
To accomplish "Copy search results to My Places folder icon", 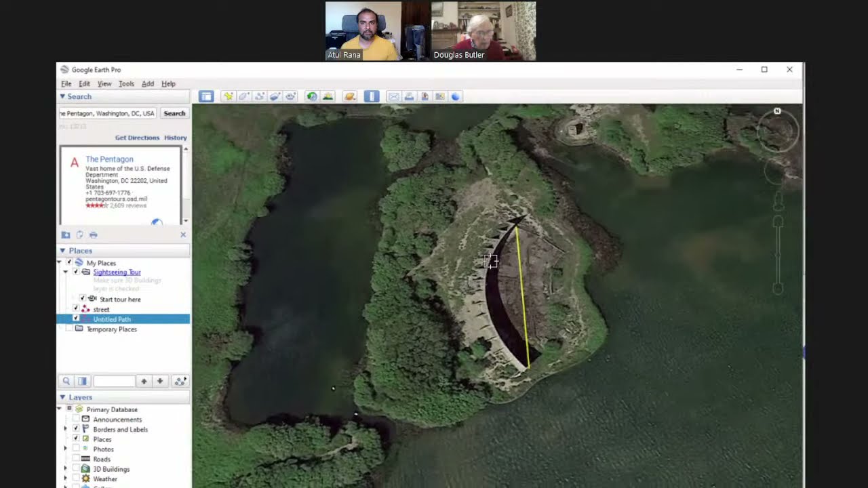I will tap(66, 235).
